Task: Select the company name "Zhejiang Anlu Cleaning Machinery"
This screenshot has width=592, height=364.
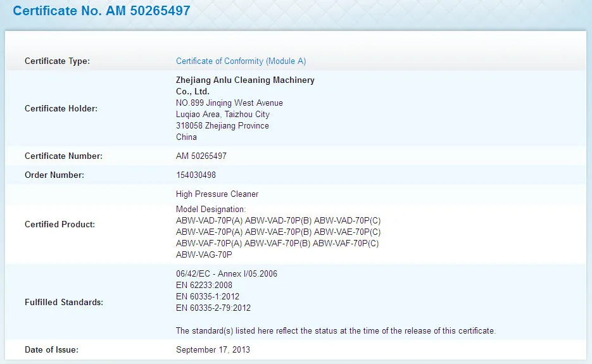Action: pyautogui.click(x=245, y=80)
